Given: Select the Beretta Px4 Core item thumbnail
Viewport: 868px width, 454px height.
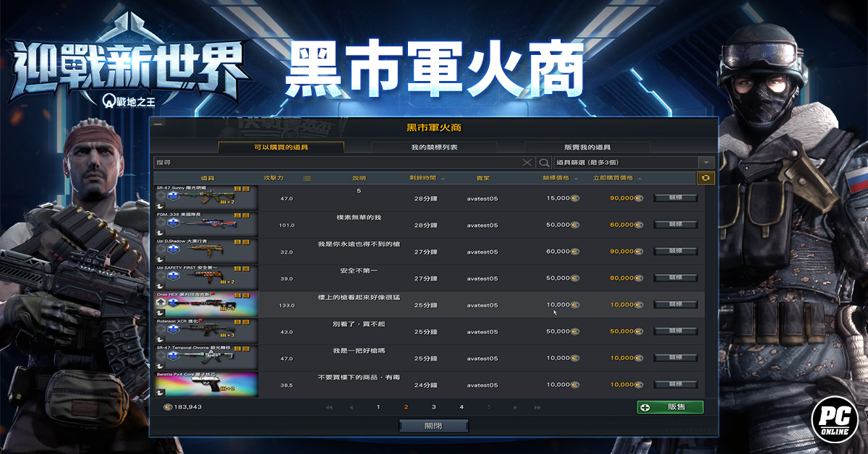Looking at the screenshot, I should 206,385.
